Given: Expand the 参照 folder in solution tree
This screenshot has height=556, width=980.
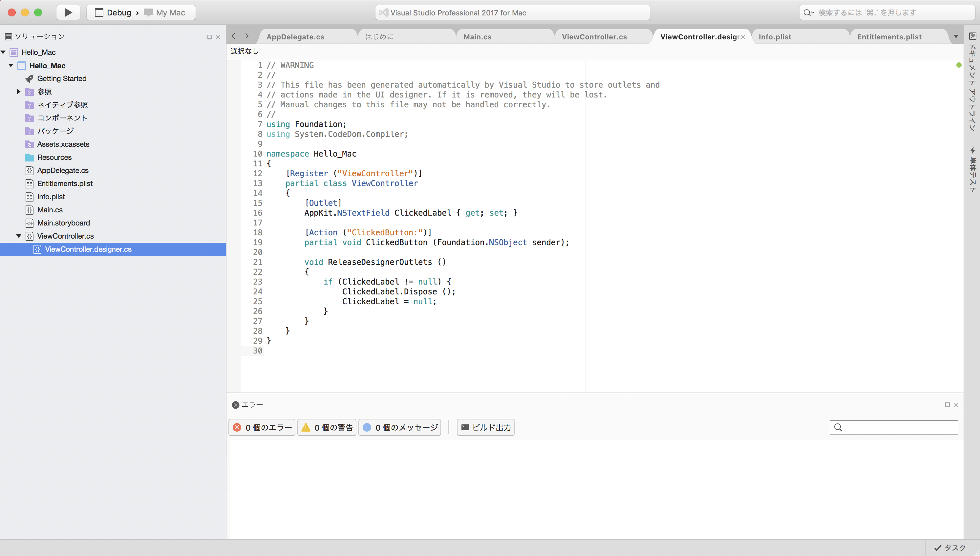Looking at the screenshot, I should click(x=19, y=92).
